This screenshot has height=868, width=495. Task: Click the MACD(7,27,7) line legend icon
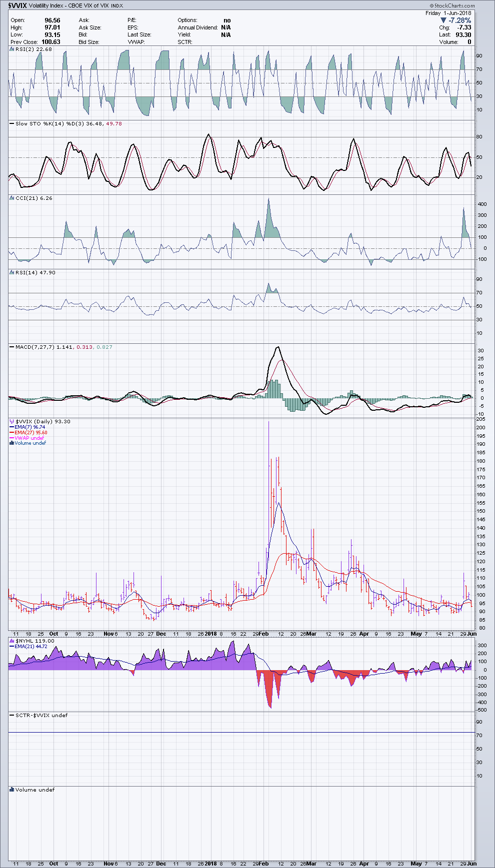coord(12,347)
